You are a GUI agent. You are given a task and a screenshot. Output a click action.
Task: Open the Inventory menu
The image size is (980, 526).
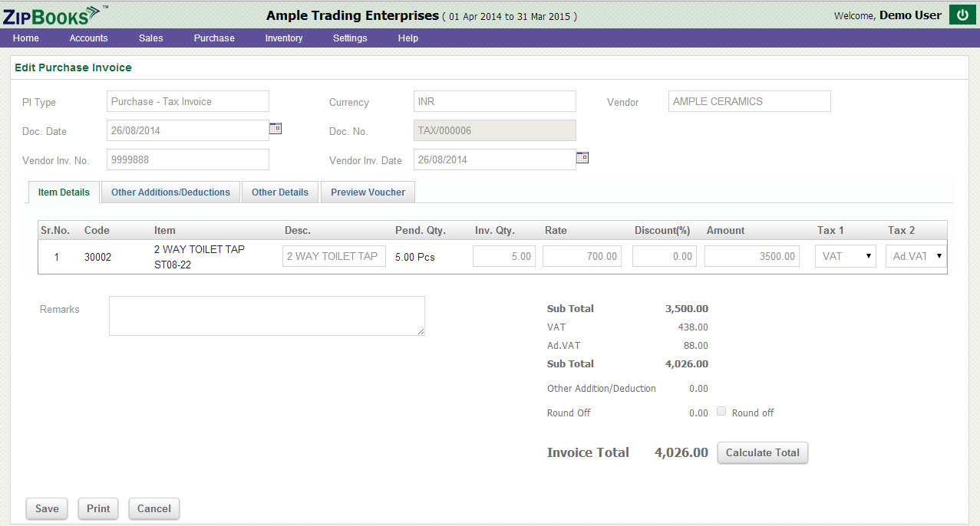point(284,38)
